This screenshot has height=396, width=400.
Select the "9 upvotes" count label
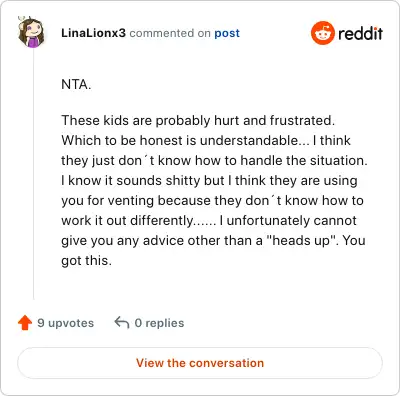click(x=66, y=323)
